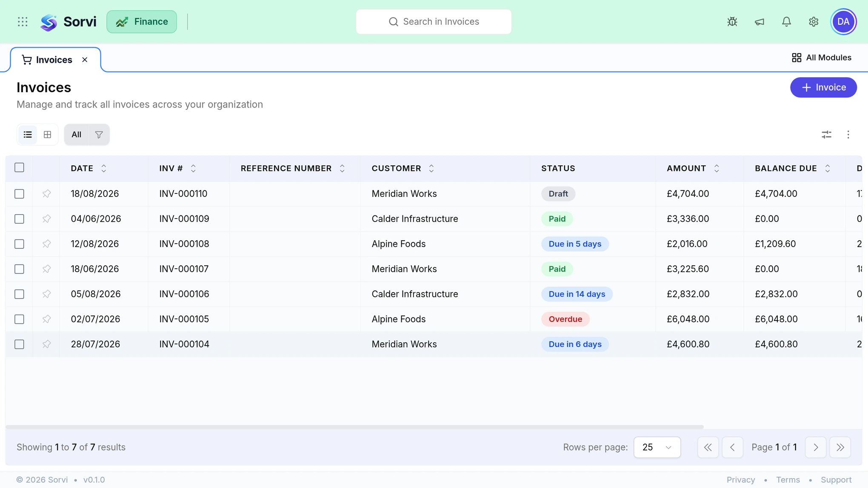
Task: Star invoice INV-000106
Action: [x=46, y=294]
